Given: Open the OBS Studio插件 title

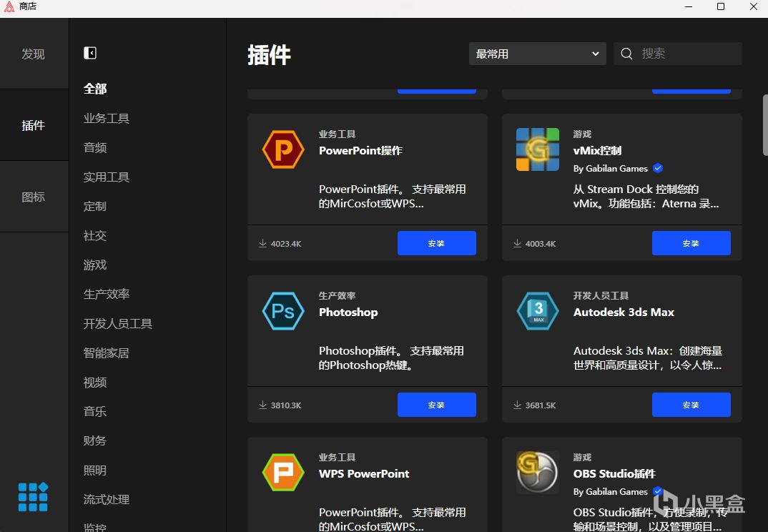Looking at the screenshot, I should (614, 473).
